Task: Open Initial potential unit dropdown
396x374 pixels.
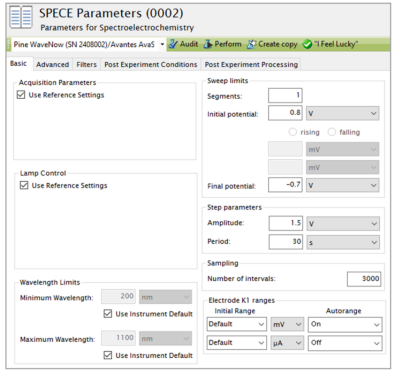Action: pos(343,114)
